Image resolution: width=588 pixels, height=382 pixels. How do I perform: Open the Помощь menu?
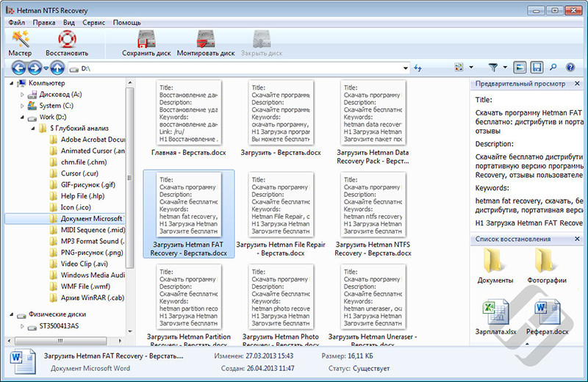click(126, 23)
